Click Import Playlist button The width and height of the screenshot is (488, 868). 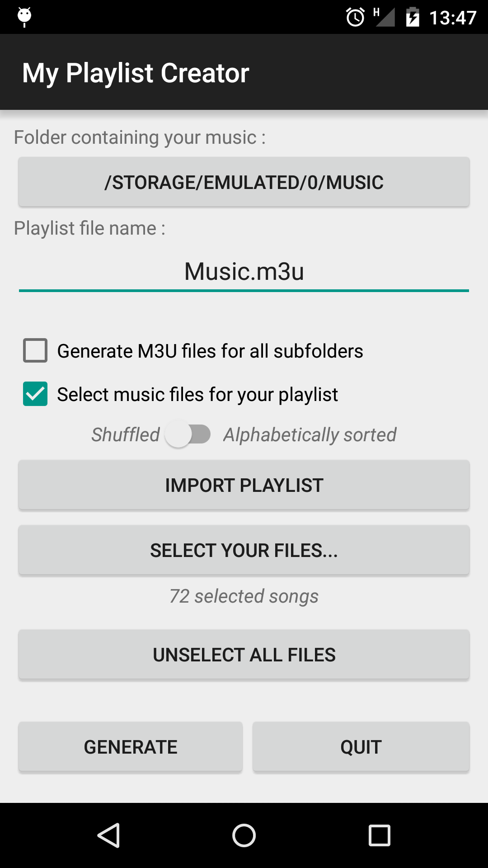(244, 485)
